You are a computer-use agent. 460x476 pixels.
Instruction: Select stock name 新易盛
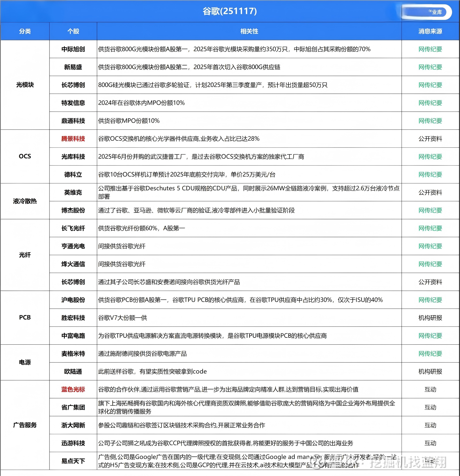(73, 67)
